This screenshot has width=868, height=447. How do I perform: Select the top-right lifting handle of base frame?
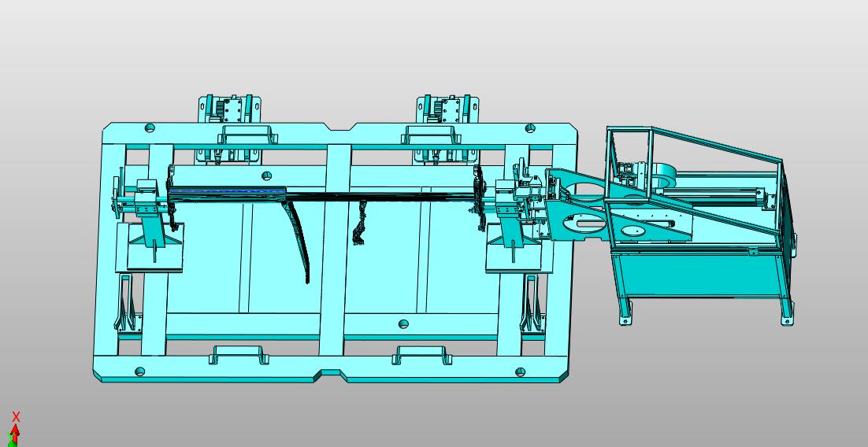[431, 135]
